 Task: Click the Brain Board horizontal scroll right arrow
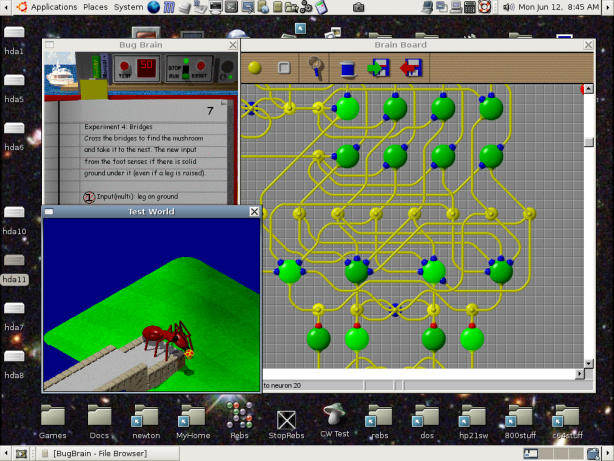pos(580,374)
